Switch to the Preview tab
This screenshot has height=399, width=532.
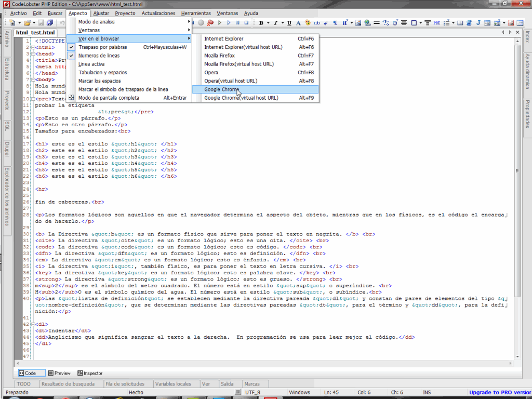click(59, 373)
